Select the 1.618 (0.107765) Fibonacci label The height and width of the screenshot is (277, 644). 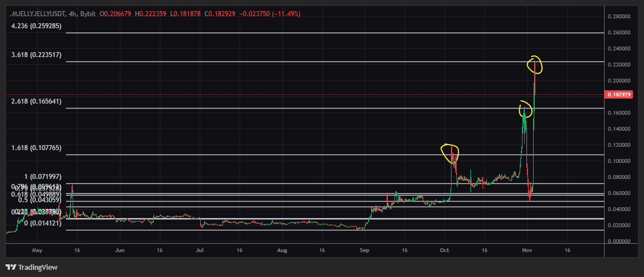(36, 148)
